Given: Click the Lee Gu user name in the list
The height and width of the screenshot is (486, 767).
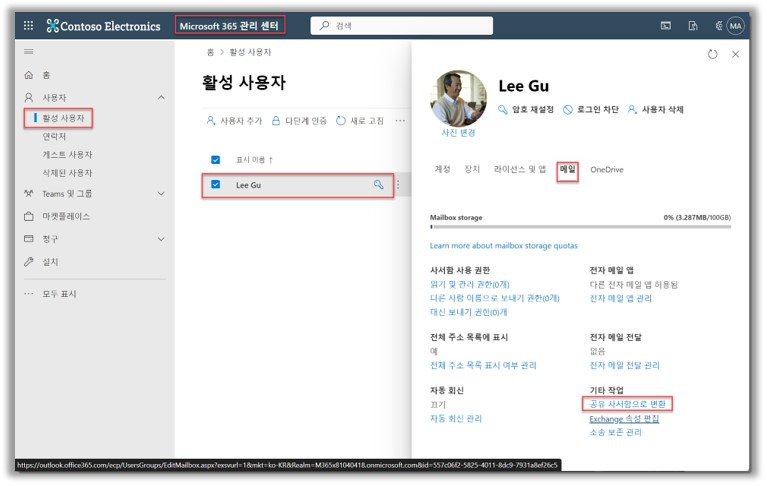Looking at the screenshot, I should 248,185.
